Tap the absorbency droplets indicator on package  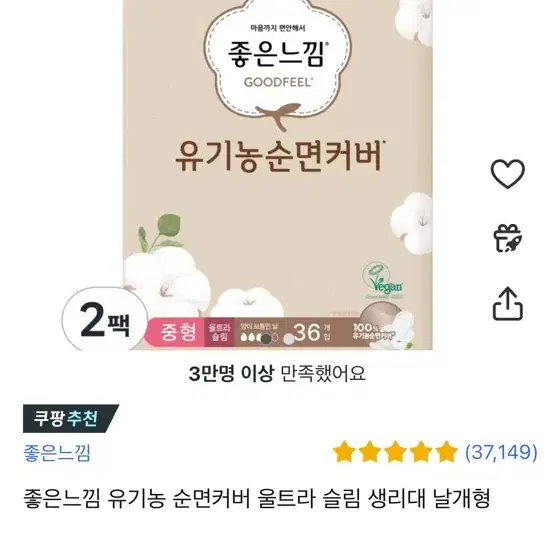coord(259,337)
